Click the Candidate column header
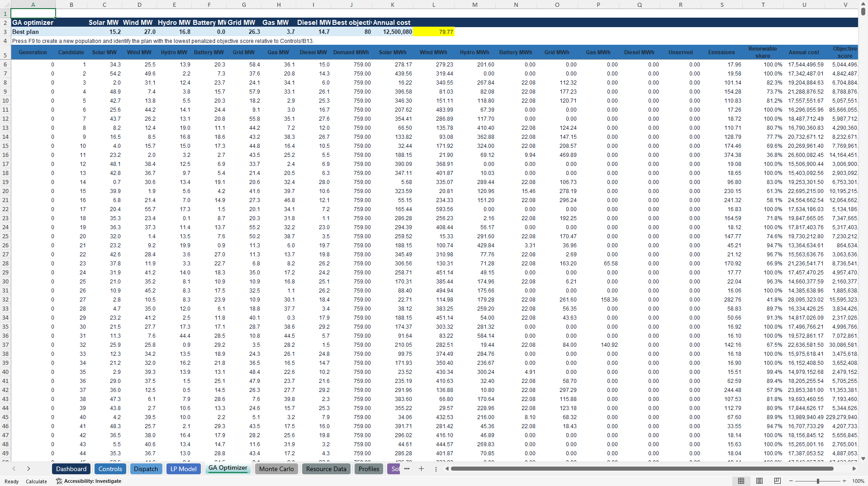 (71, 52)
